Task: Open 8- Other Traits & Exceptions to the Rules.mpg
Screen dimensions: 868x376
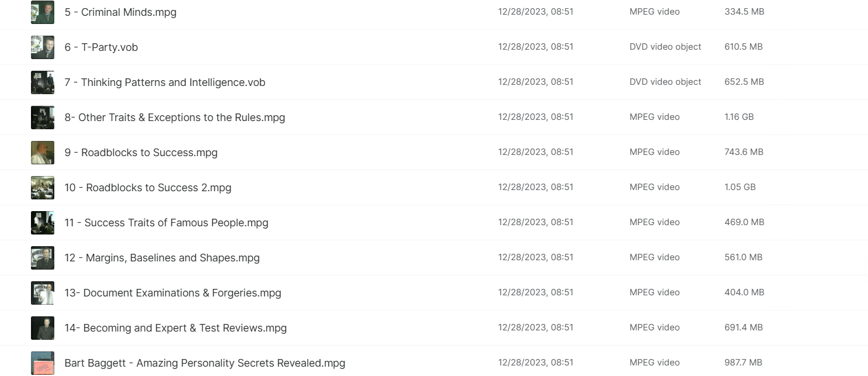Action: pos(175,118)
